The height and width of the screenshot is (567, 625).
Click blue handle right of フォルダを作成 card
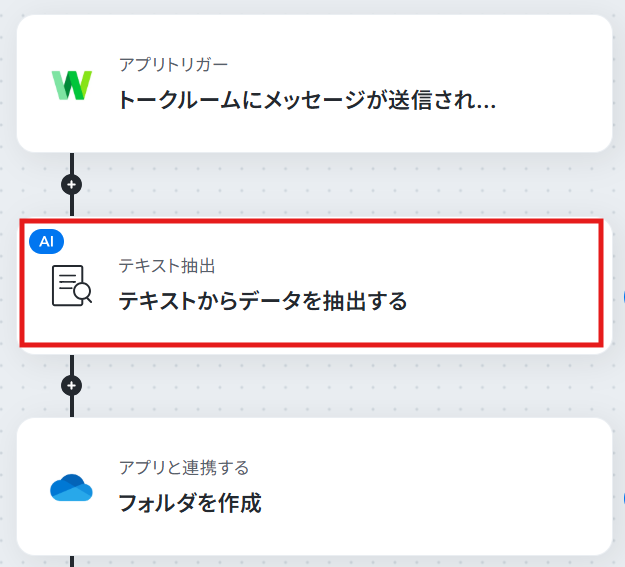[x=623, y=498]
